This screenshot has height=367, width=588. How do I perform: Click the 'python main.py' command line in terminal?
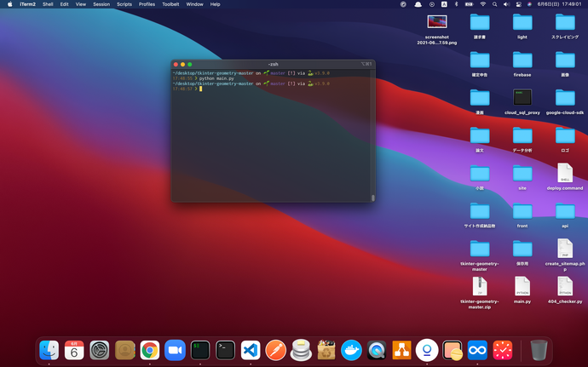pyautogui.click(x=216, y=78)
